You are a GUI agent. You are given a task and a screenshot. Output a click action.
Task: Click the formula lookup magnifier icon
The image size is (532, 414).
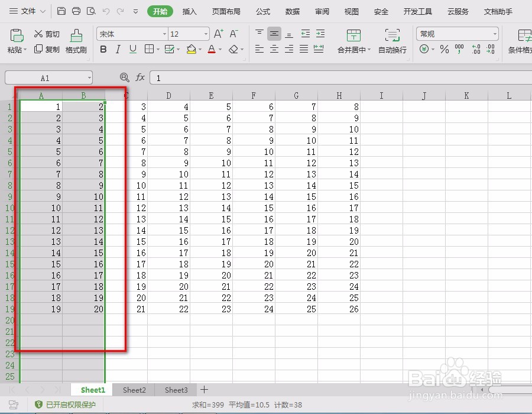pyautogui.click(x=125, y=77)
